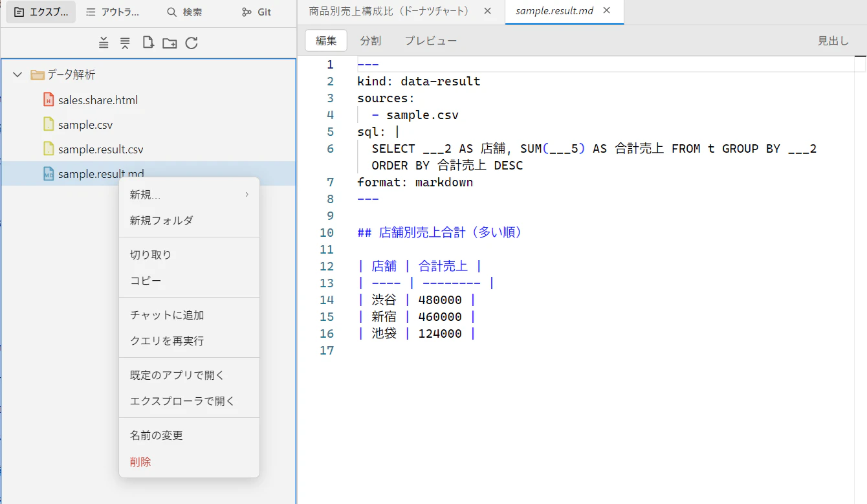Open the アウトラ... outline panel tab
This screenshot has height=504, width=867.
coord(113,12)
